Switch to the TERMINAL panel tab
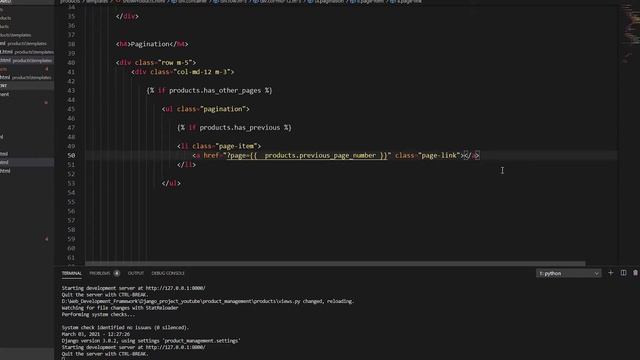The height and width of the screenshot is (360, 640). point(71,273)
